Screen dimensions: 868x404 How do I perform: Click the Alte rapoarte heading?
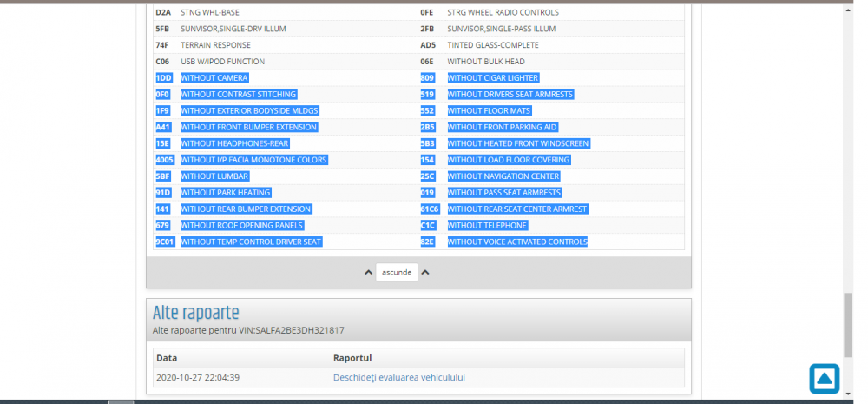195,313
